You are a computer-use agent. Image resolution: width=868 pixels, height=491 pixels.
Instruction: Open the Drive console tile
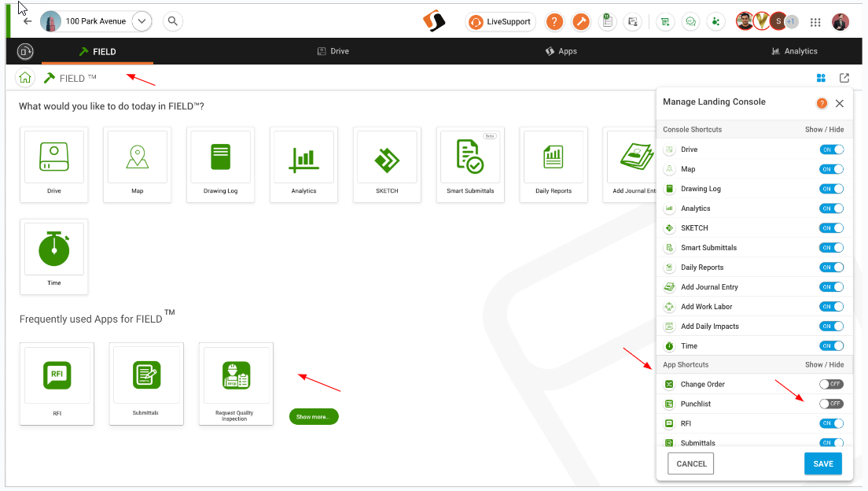tap(53, 164)
